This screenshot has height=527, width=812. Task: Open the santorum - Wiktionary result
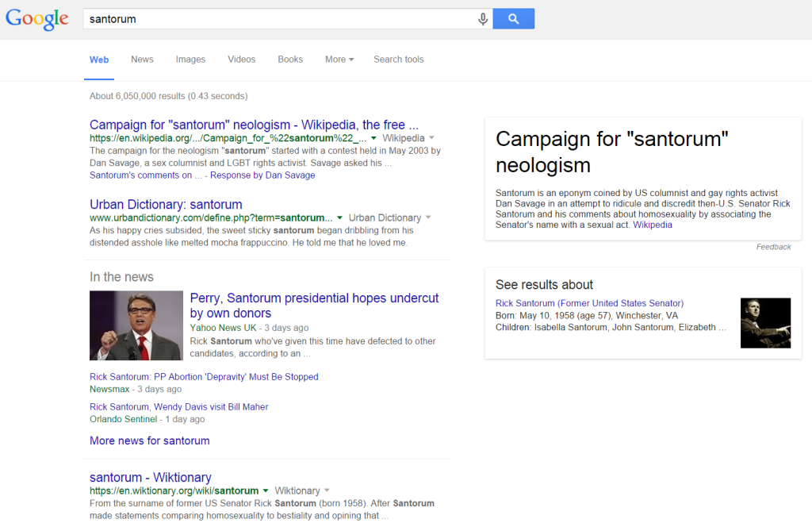click(150, 477)
